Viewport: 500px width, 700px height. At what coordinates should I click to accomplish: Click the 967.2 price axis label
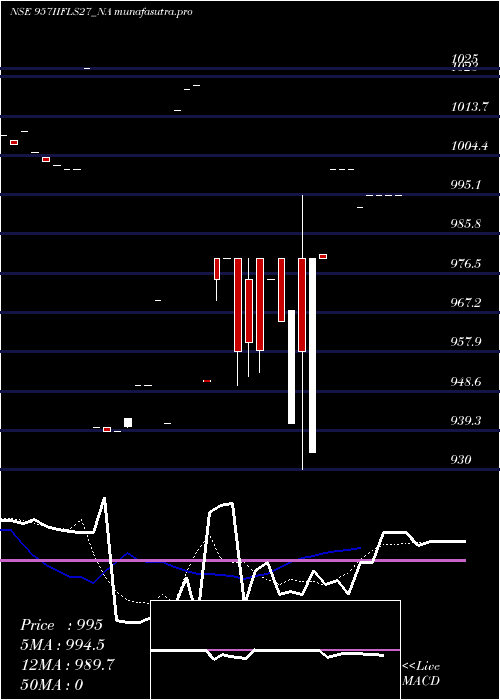coord(466,302)
